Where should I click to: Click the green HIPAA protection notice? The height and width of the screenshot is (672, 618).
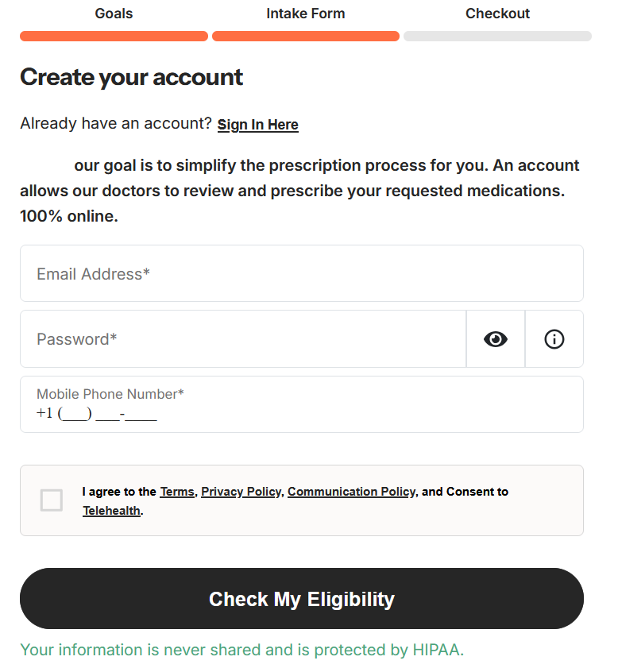point(241,650)
